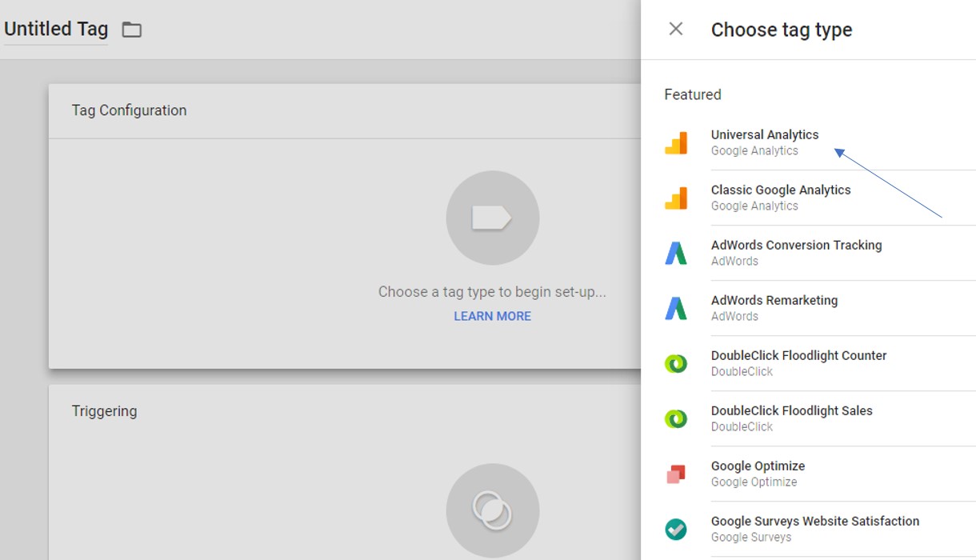976x560 pixels.
Task: Select the DoubleClick Floodlight Sales icon
Action: tap(676, 418)
